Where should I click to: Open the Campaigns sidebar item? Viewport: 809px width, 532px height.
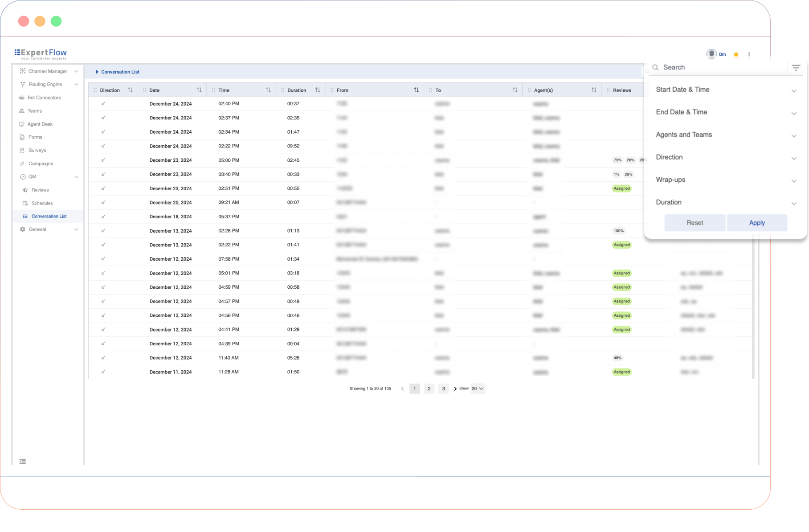(x=41, y=164)
